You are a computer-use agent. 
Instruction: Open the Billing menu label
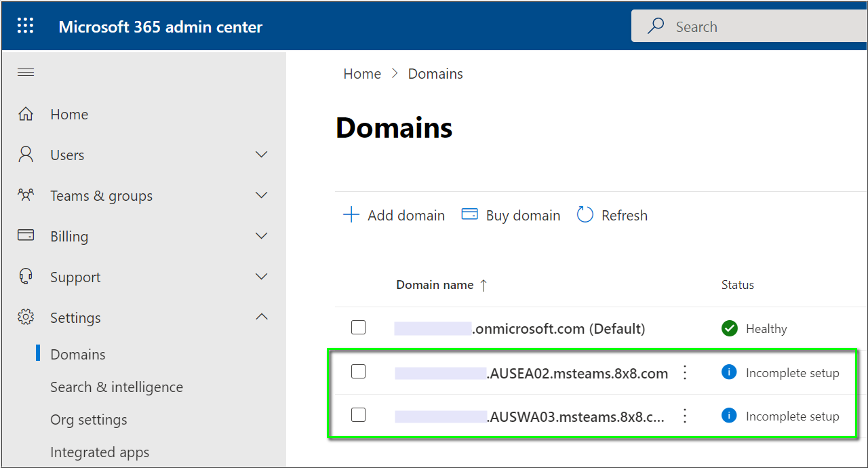[x=69, y=237]
